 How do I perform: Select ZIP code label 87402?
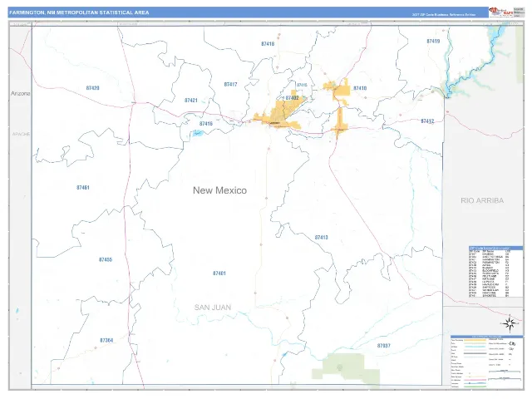pos(292,98)
